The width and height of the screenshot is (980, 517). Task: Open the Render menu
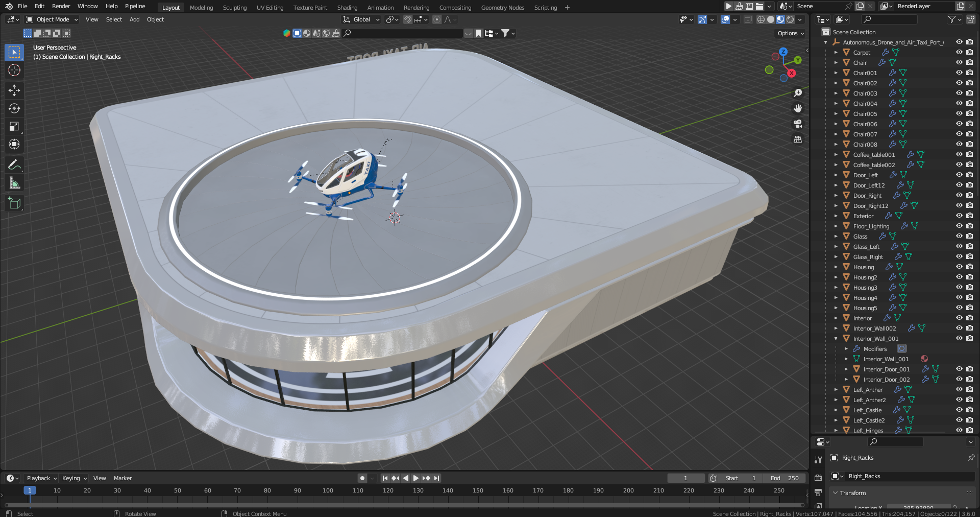61,6
